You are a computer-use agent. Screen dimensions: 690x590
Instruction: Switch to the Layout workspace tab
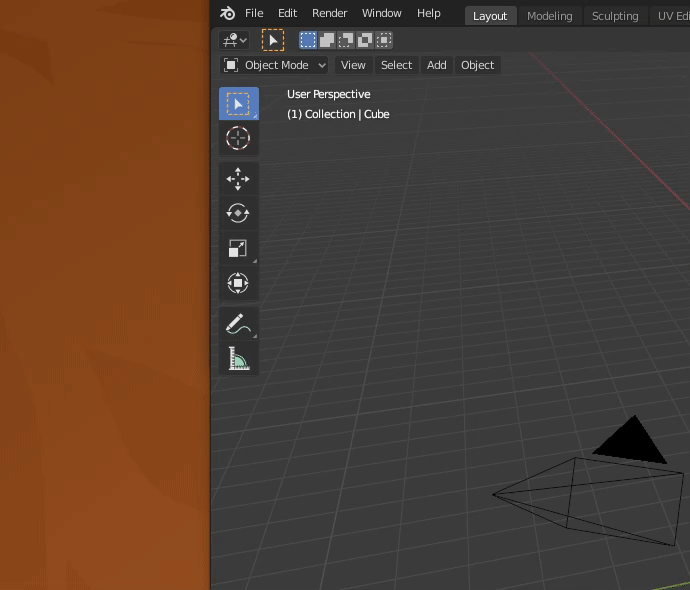pyautogui.click(x=490, y=16)
